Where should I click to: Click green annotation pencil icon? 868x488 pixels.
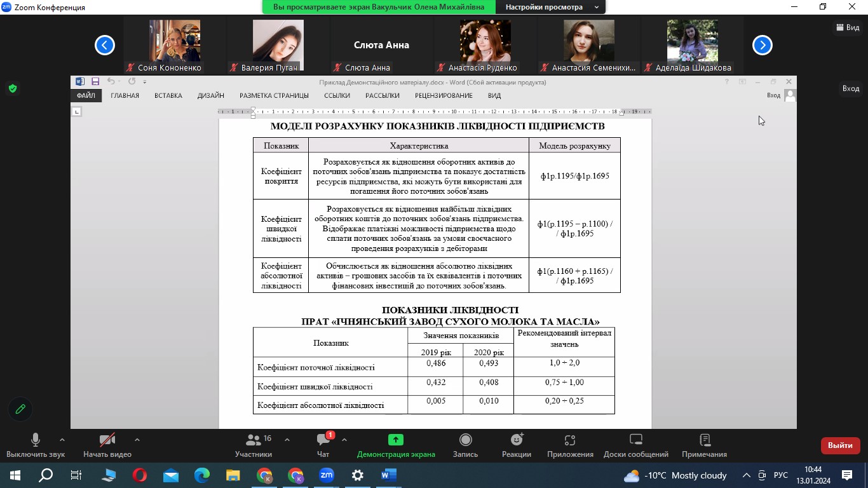click(x=20, y=409)
